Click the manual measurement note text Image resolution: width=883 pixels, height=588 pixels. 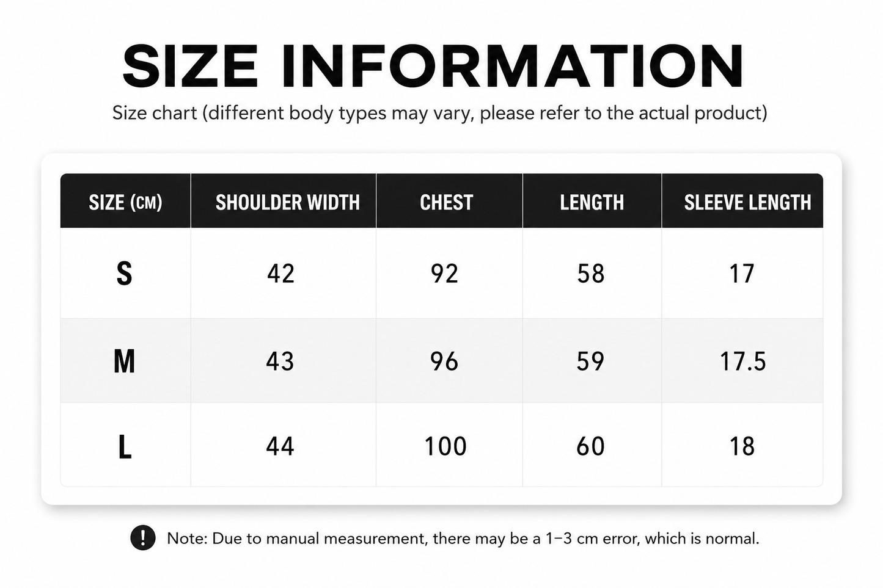[x=463, y=539]
